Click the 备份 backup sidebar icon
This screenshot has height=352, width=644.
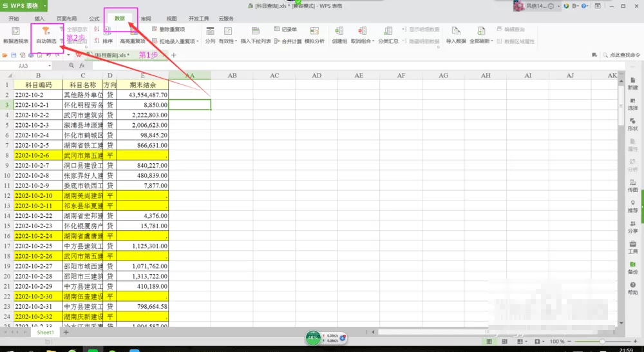(632, 268)
